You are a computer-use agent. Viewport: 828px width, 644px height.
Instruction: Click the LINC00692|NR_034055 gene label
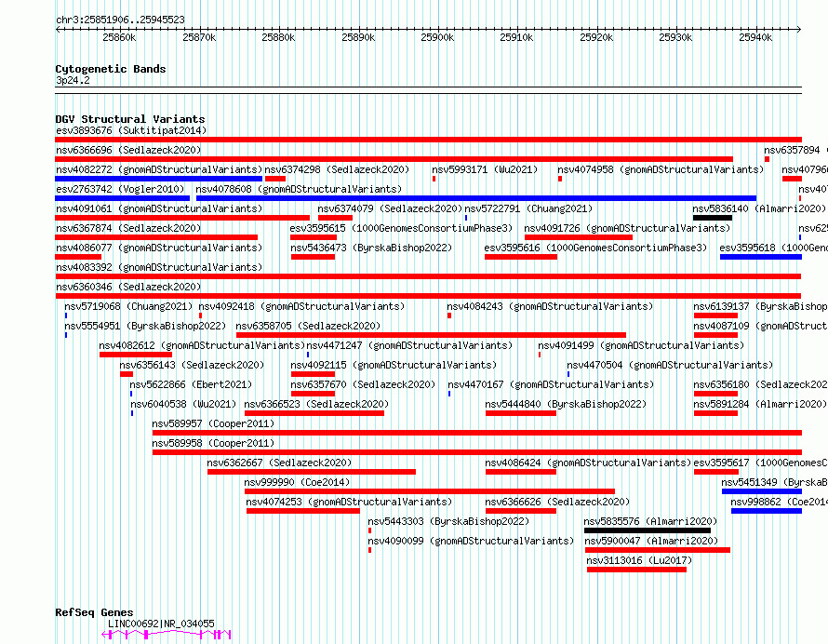pos(161,624)
